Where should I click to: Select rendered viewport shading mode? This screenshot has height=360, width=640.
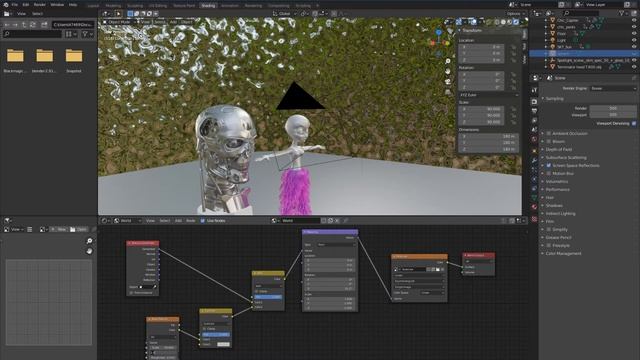coord(516,22)
